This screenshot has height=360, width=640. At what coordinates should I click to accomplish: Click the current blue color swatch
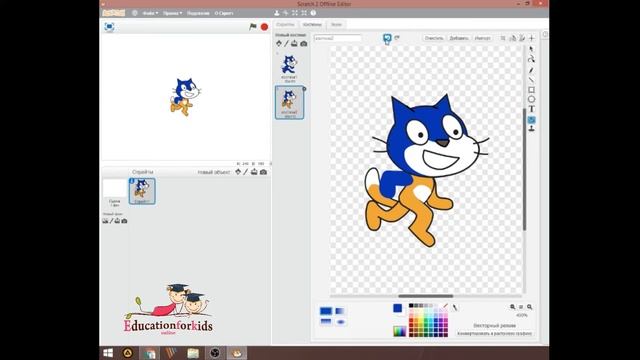tap(398, 308)
